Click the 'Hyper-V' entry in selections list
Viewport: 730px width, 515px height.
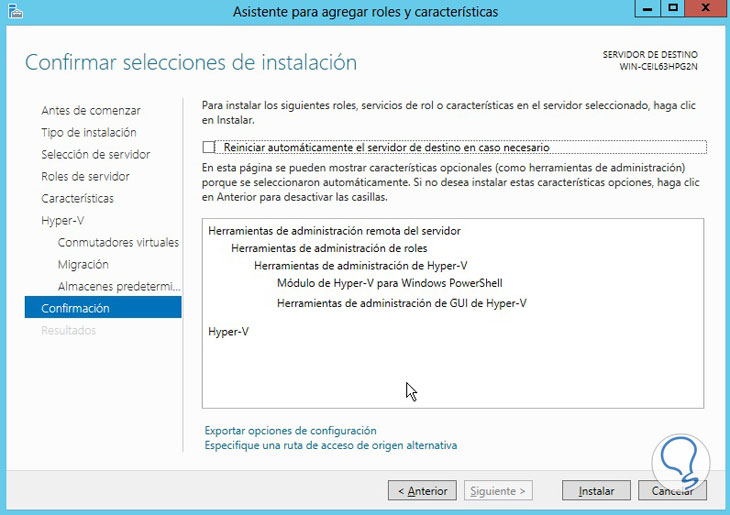click(228, 332)
